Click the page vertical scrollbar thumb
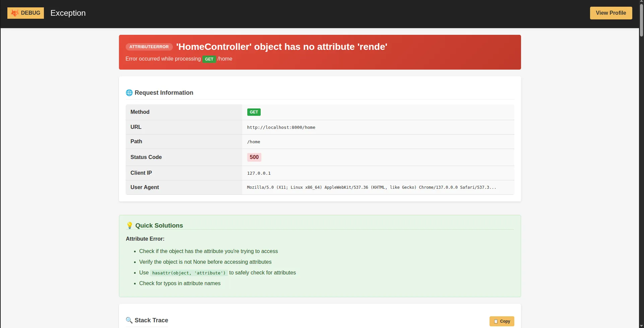 641,20
